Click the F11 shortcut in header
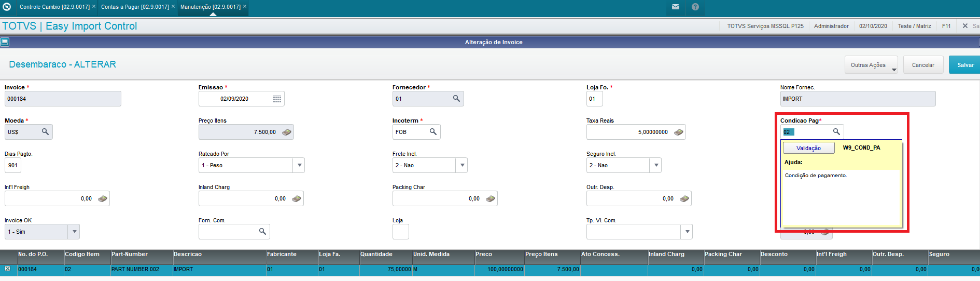 click(946, 26)
